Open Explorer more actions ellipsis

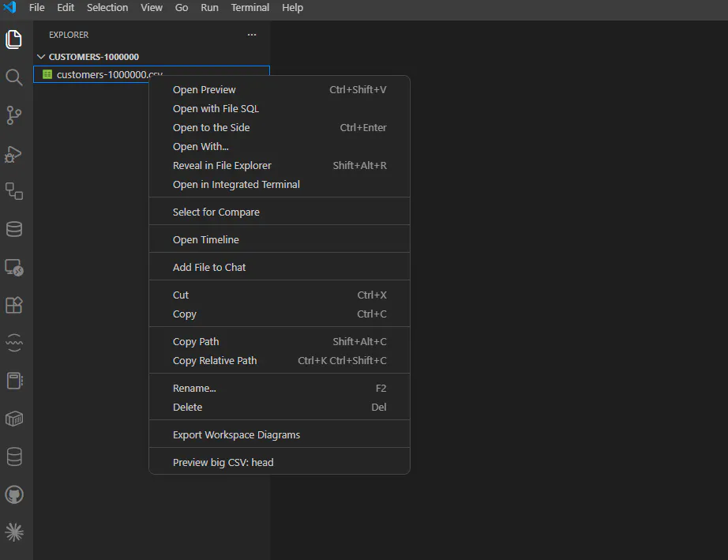pyautogui.click(x=252, y=35)
